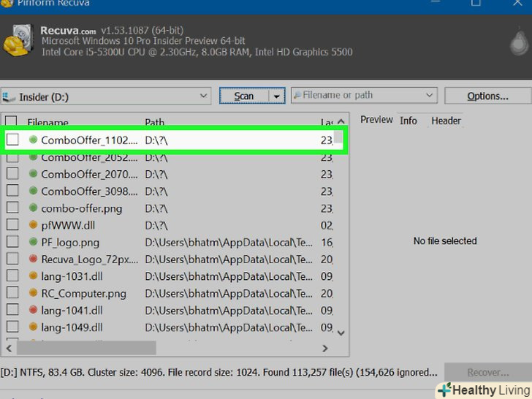Tick the select-all checkbox in the header row
532x399 pixels.
click(x=11, y=121)
